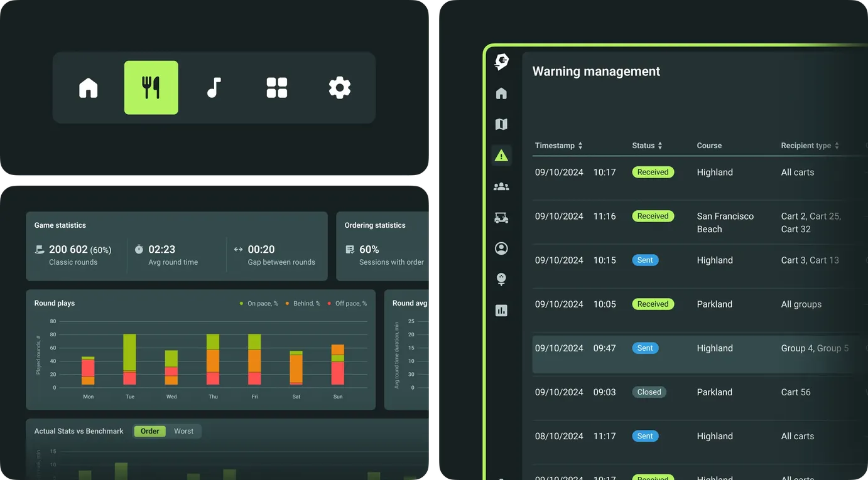Click the 00:20 Gap between rounds value
Image resolution: width=868 pixels, height=480 pixels.
click(x=261, y=249)
